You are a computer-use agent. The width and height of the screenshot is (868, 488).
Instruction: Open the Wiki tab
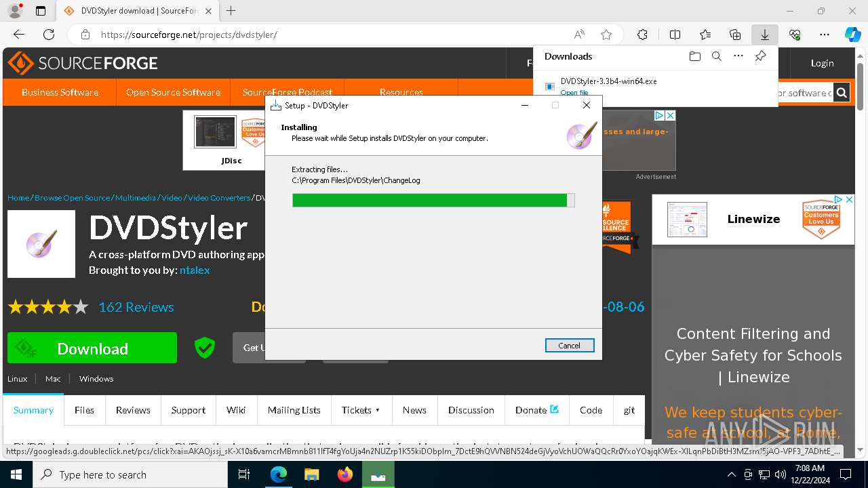236,410
